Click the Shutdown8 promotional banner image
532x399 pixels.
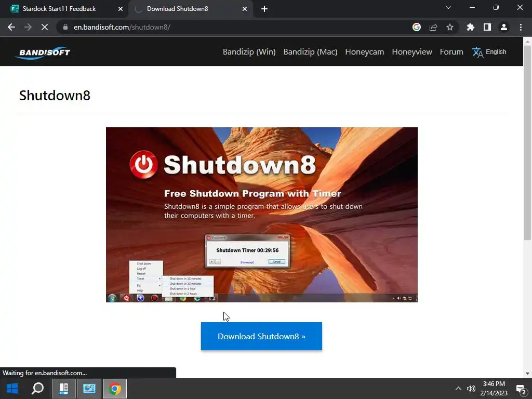tap(262, 215)
